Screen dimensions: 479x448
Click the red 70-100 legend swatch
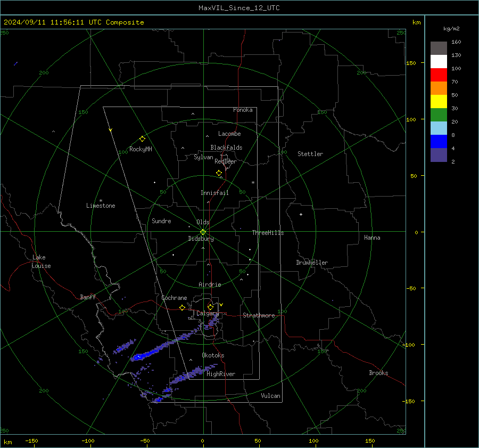(439, 75)
